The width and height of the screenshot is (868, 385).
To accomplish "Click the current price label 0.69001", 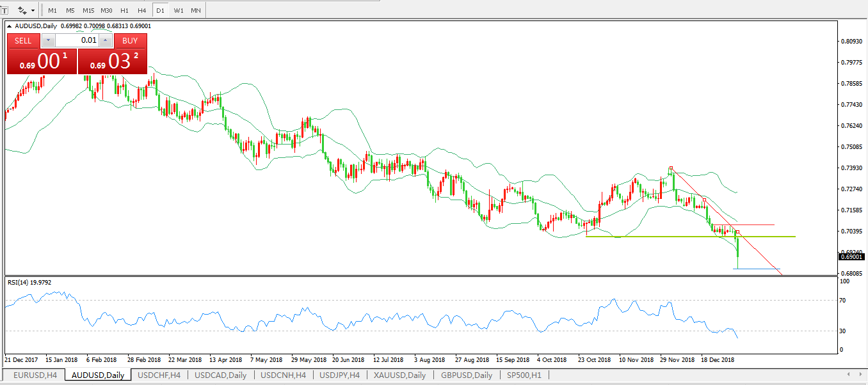I will (851, 256).
